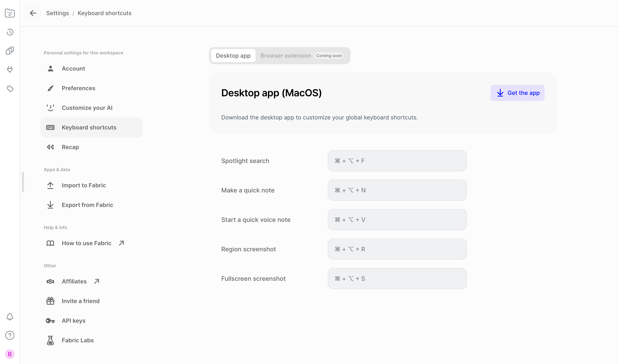Viewport: 619px width, 364px height.
Task: Click the Preferences brush icon
Action: tap(50, 88)
